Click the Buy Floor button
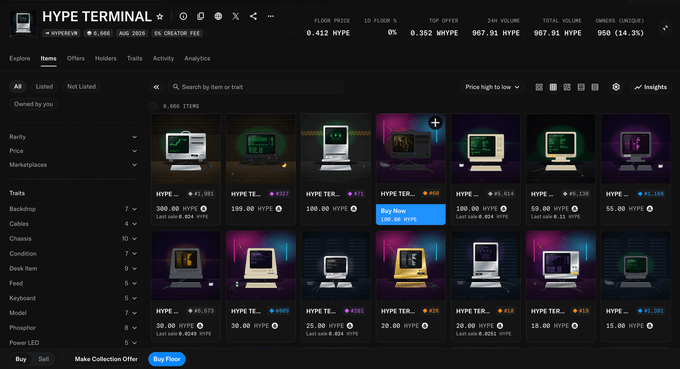This screenshot has width=680, height=369. coord(167,359)
